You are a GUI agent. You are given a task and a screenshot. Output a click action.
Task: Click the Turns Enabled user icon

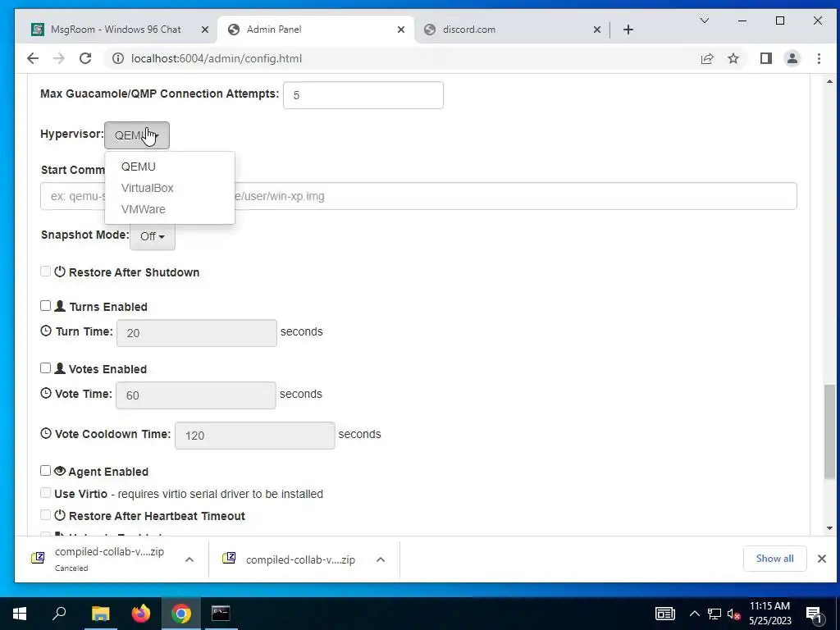60,306
